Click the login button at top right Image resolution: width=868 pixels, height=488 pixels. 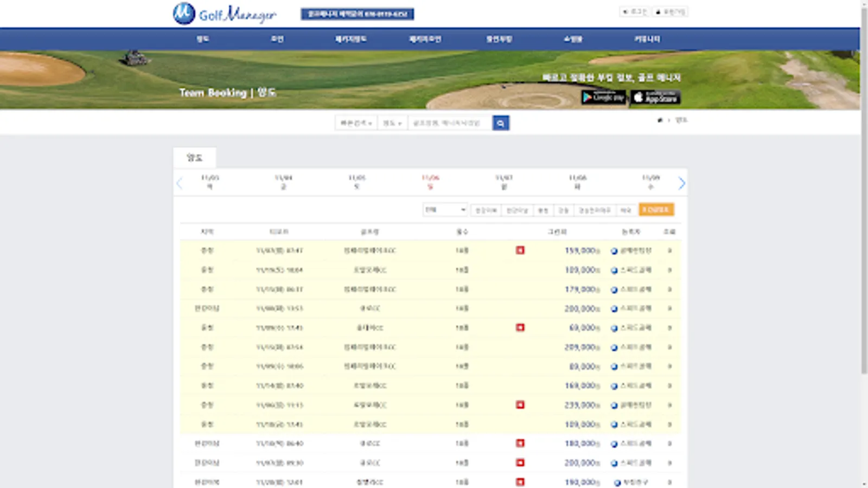635,11
